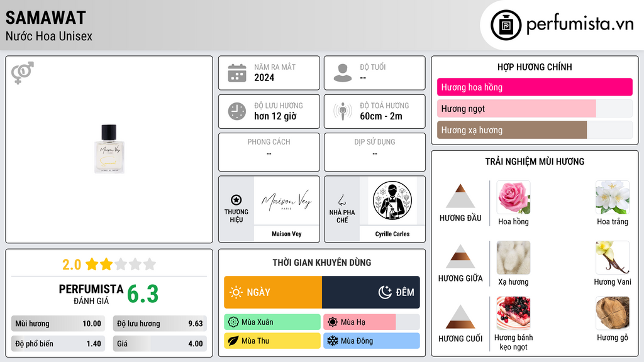
Task: Open the Xạ hương note image
Action: (513, 258)
